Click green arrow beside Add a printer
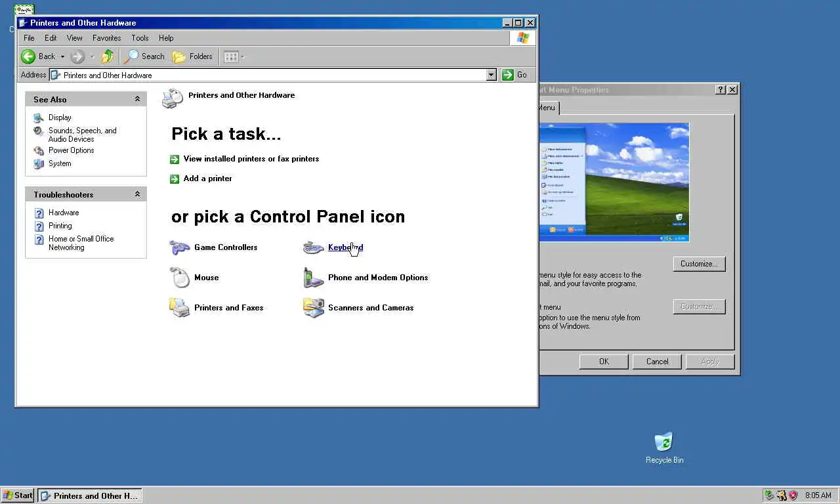This screenshot has height=504, width=840. pos(175,178)
